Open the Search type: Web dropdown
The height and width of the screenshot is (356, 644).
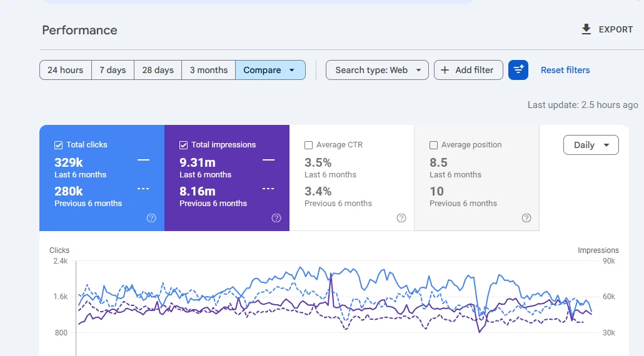(x=377, y=70)
